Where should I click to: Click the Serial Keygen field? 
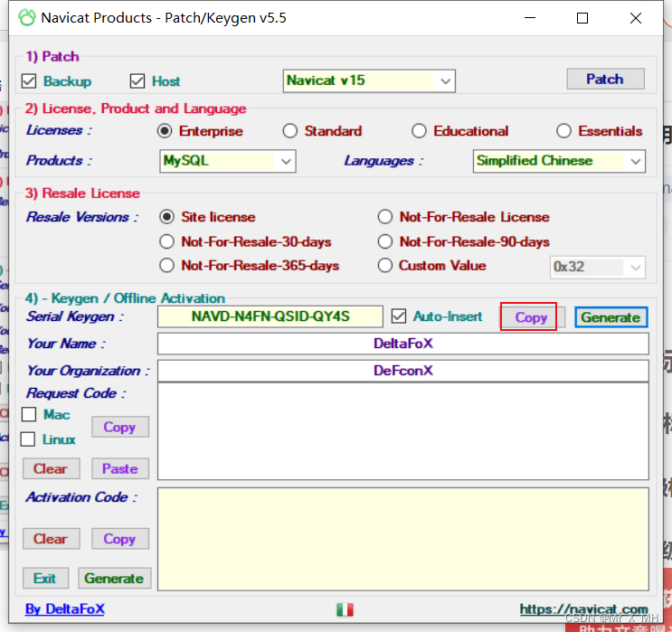pos(270,316)
